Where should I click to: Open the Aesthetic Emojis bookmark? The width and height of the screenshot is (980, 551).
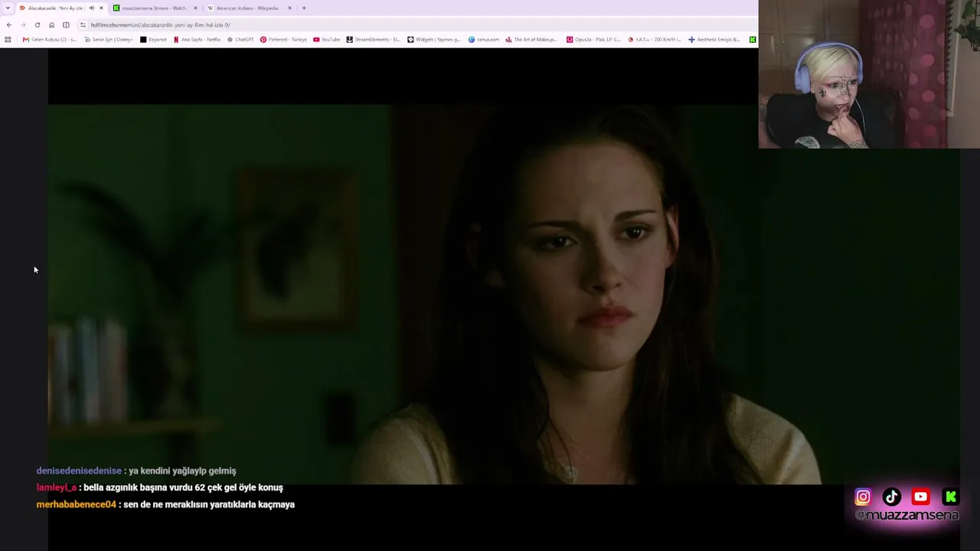[x=714, y=39]
